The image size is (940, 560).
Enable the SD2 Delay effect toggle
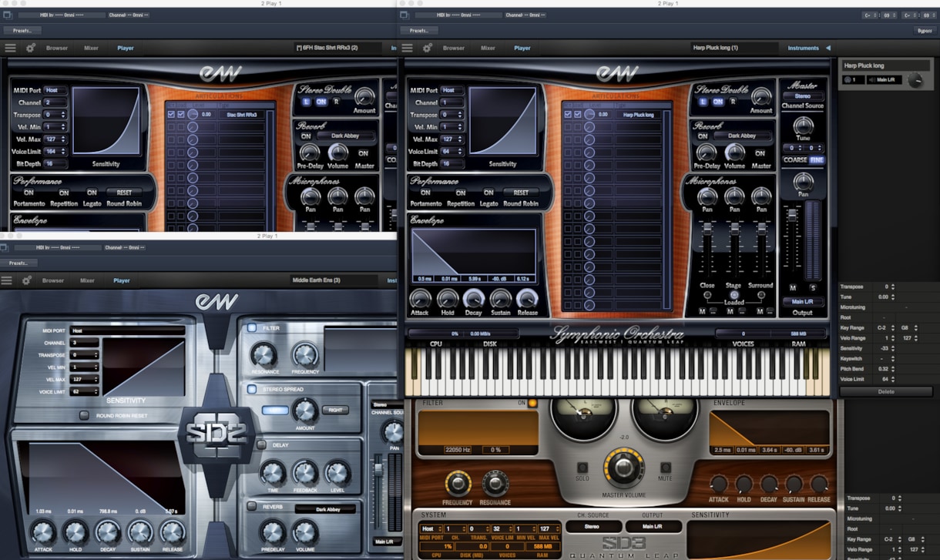pos(261,444)
